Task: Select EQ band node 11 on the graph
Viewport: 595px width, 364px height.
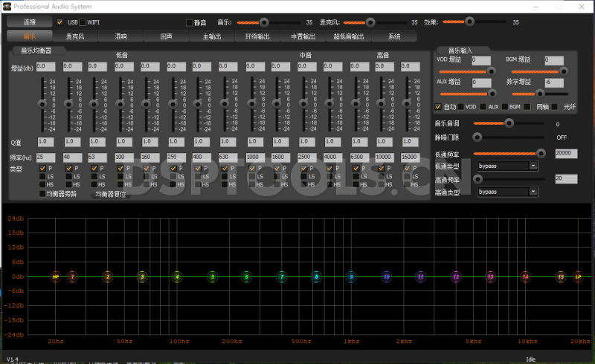Action: pos(421,277)
